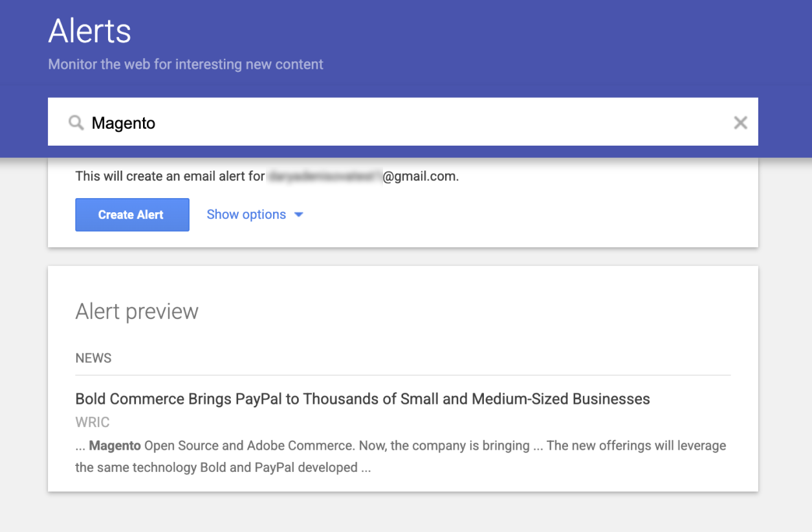Image resolution: width=812 pixels, height=532 pixels.
Task: Open the Show options settings panel
Action: tap(246, 214)
